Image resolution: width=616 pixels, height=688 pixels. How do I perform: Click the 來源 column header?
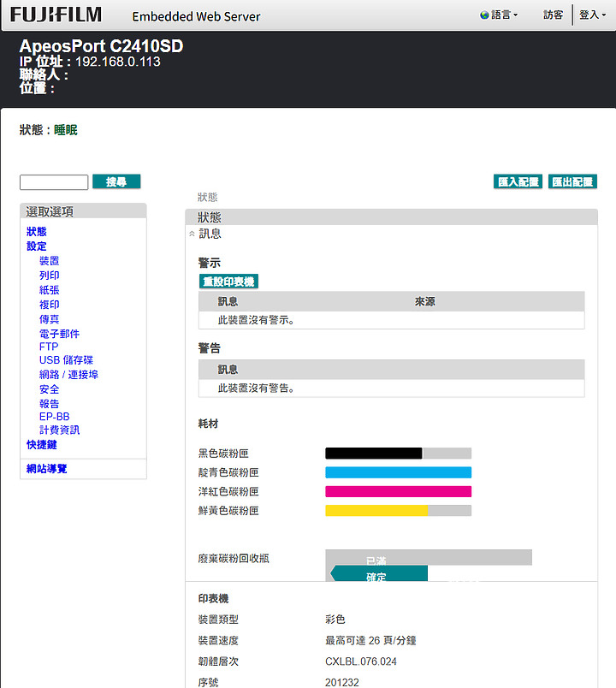(x=424, y=301)
